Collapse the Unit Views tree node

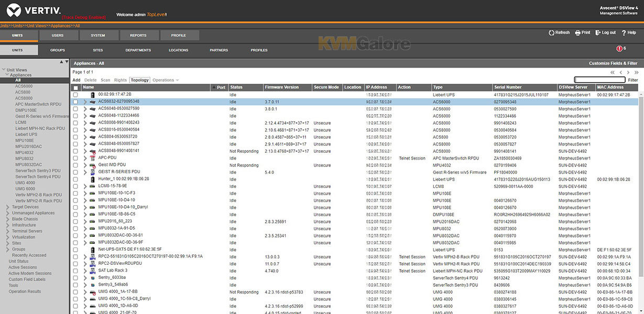(4, 70)
